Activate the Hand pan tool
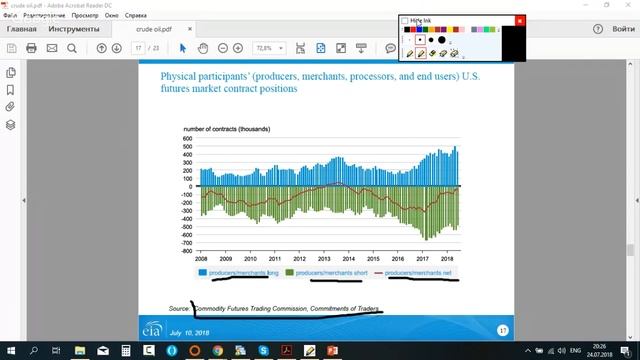Image resolution: width=640 pixels, height=360 pixels. (203, 48)
